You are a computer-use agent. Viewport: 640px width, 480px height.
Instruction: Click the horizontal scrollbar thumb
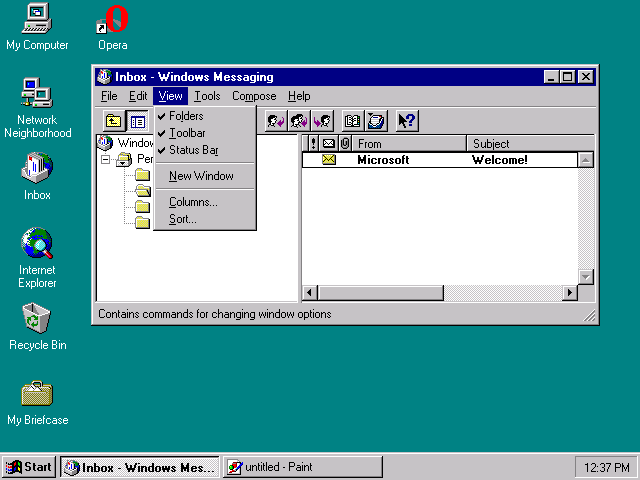coord(380,293)
